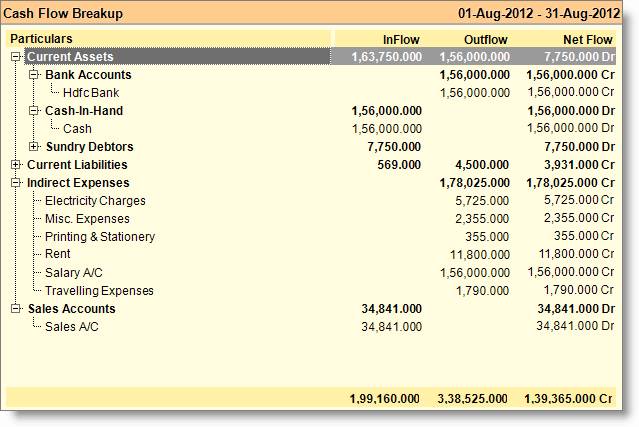
Task: Click the Net Flow column header
Action: (x=588, y=40)
